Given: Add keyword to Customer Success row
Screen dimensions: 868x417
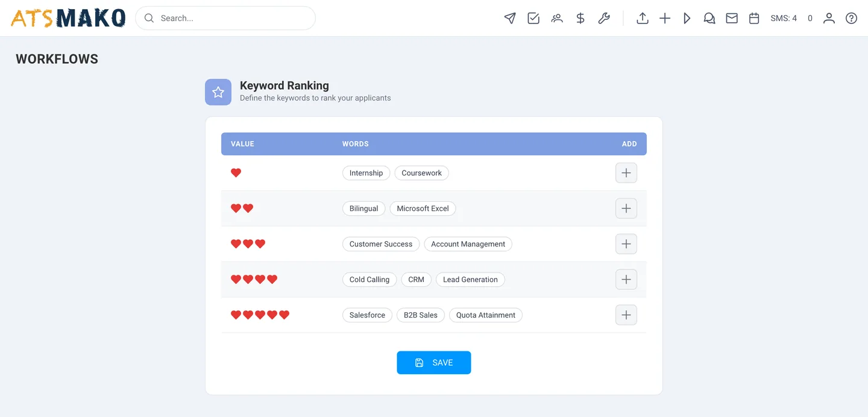Looking at the screenshot, I should click(626, 244).
